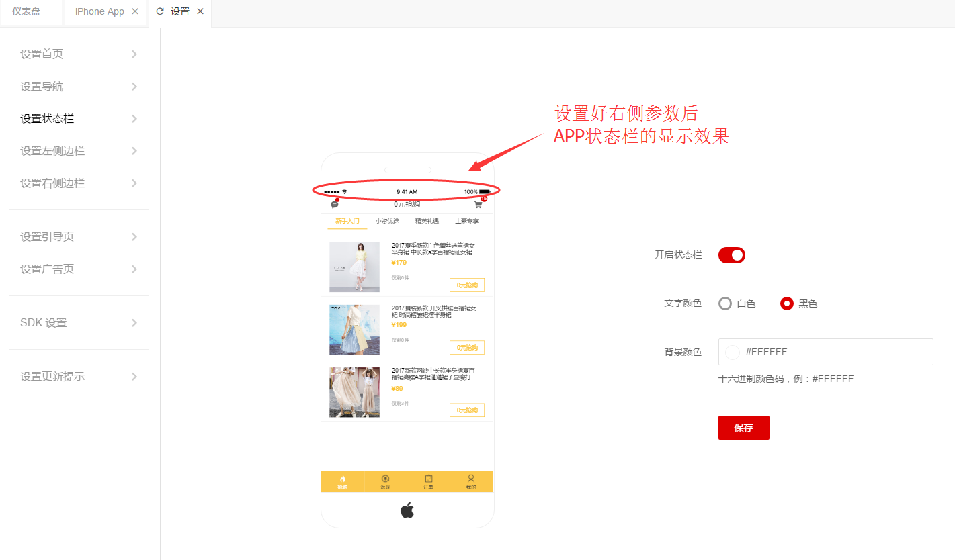This screenshot has width=955, height=560.
Task: Click the Apple logo home button
Action: [407, 510]
